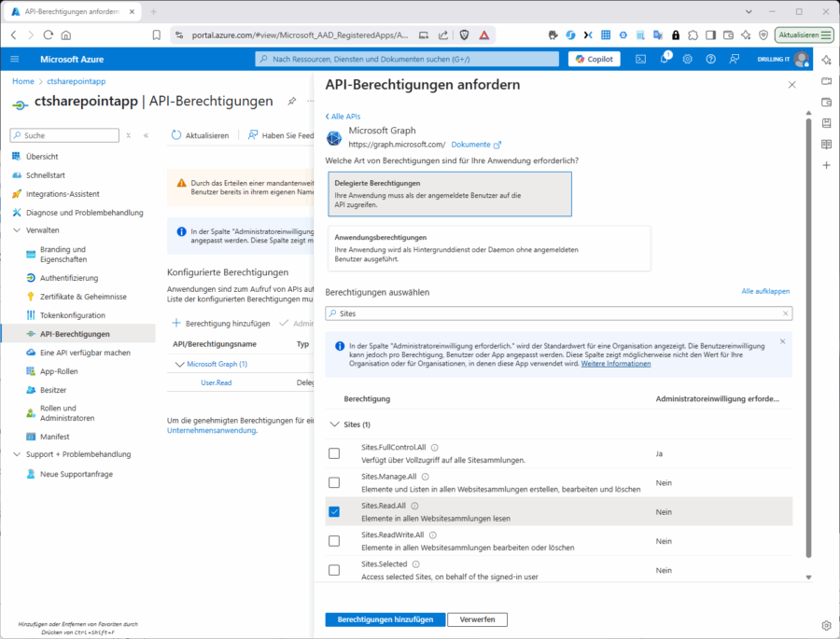The width and height of the screenshot is (840, 639).
Task: Check the Sites.Manage.All checkbox
Action: tap(334, 482)
